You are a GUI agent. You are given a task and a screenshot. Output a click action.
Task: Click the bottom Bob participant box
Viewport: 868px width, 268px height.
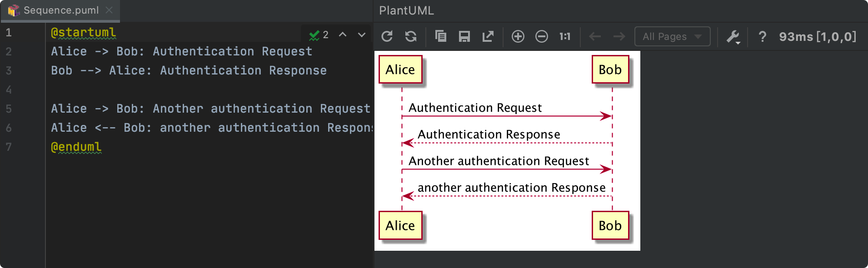[x=610, y=225]
